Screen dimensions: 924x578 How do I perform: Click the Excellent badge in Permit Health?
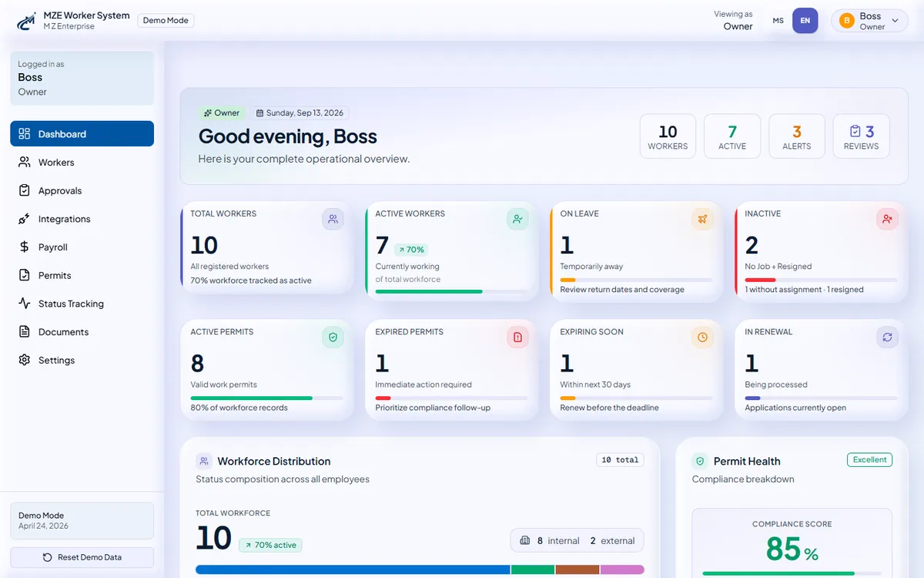tap(870, 459)
